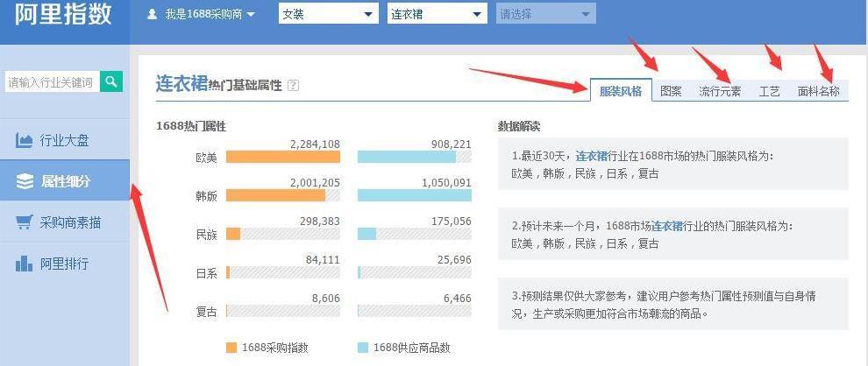Click the 阿里指数 logo

pyautogui.click(x=63, y=14)
